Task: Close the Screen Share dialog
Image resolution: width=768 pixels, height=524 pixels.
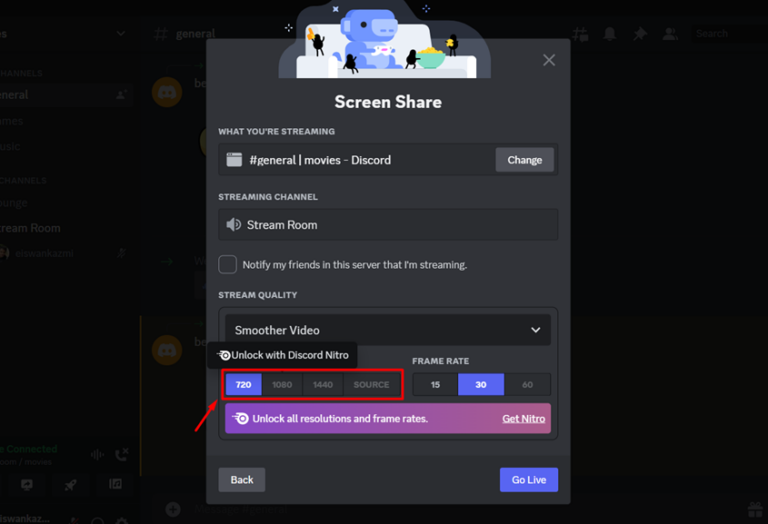Action: click(x=549, y=60)
